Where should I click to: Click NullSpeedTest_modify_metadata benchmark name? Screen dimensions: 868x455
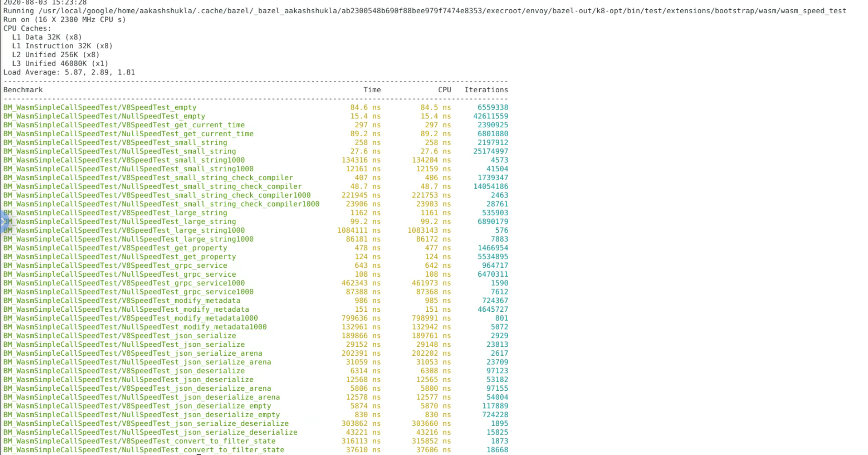pyautogui.click(x=126, y=310)
